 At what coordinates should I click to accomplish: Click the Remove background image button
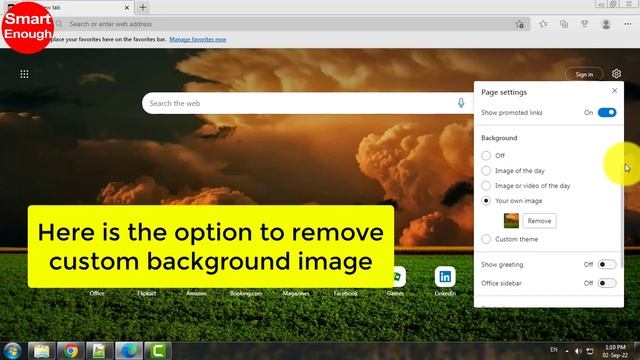[539, 221]
